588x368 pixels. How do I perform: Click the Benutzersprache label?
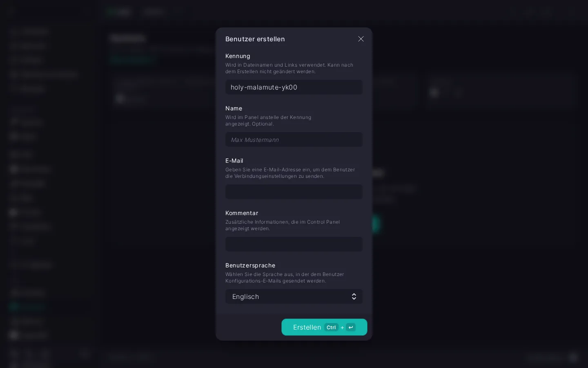tap(250, 265)
